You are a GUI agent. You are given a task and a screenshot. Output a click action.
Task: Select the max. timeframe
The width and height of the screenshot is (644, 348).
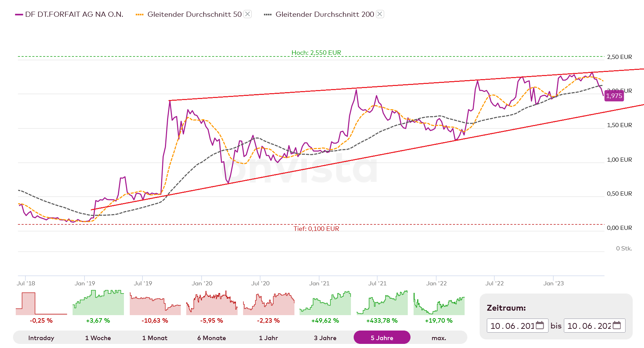coord(439,338)
